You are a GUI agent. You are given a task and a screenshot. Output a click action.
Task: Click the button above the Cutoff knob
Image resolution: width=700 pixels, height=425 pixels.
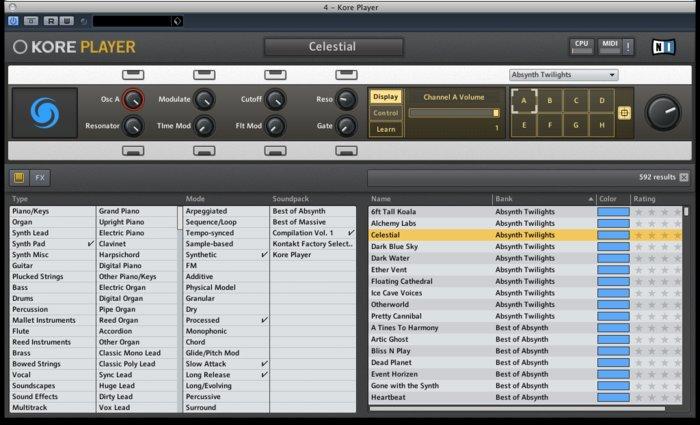pyautogui.click(x=275, y=75)
